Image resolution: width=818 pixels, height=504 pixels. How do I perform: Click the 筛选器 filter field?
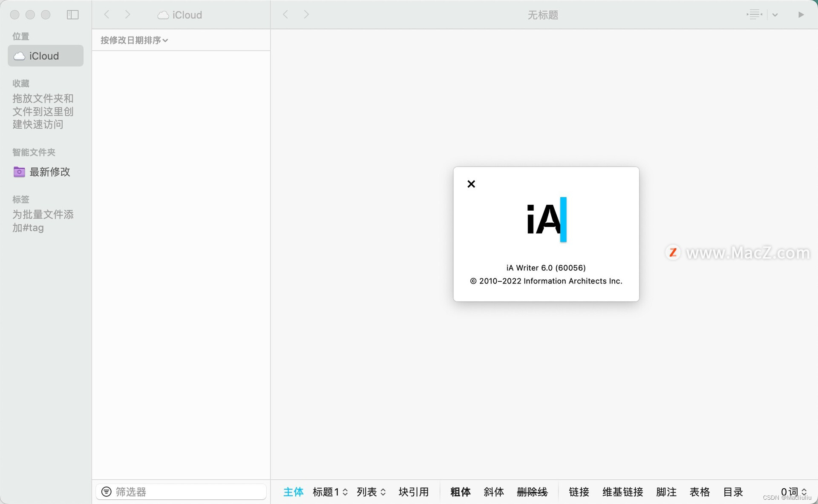(181, 492)
